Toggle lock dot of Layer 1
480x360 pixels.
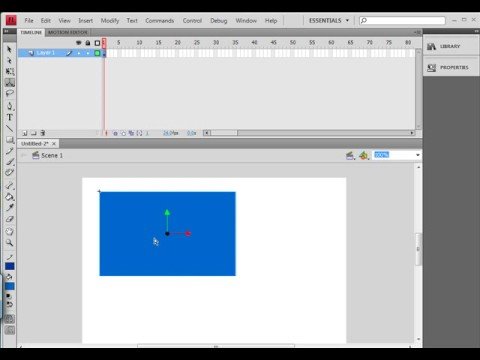click(88, 53)
